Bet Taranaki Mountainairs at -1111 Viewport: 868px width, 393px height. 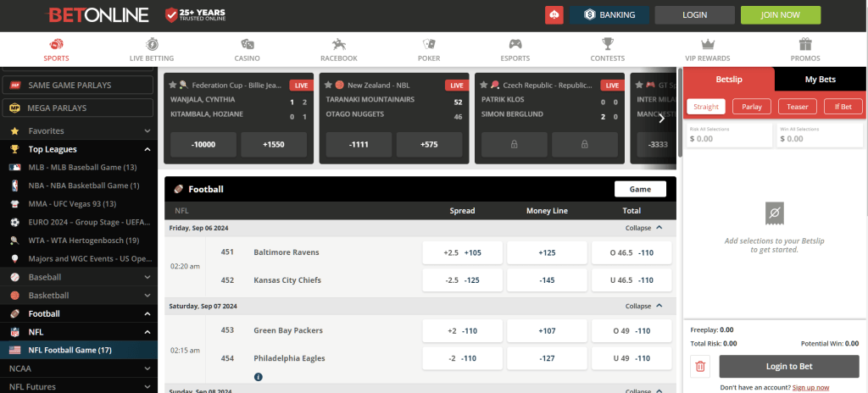(359, 145)
